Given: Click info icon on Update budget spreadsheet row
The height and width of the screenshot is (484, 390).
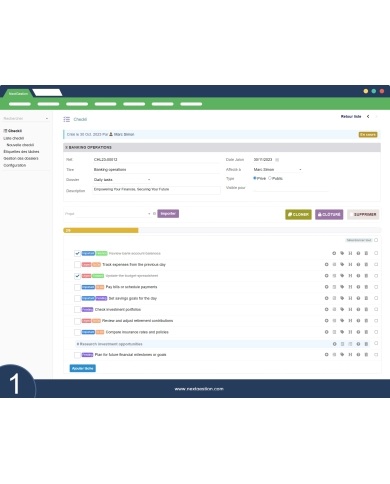Looking at the screenshot, I should coord(358,276).
